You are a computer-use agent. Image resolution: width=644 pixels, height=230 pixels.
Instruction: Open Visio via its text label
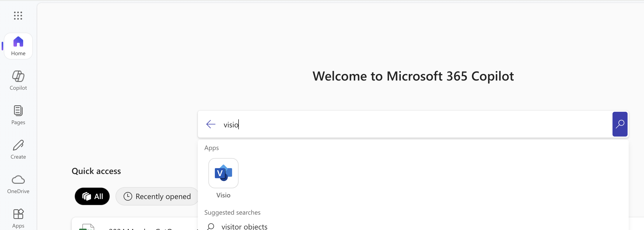(x=223, y=195)
